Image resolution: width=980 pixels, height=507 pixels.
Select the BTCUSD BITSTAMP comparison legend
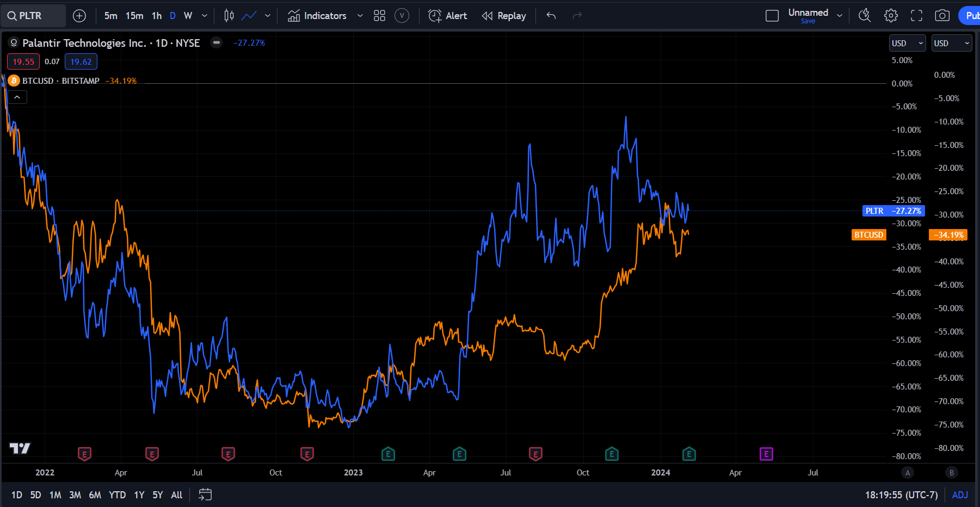point(61,81)
